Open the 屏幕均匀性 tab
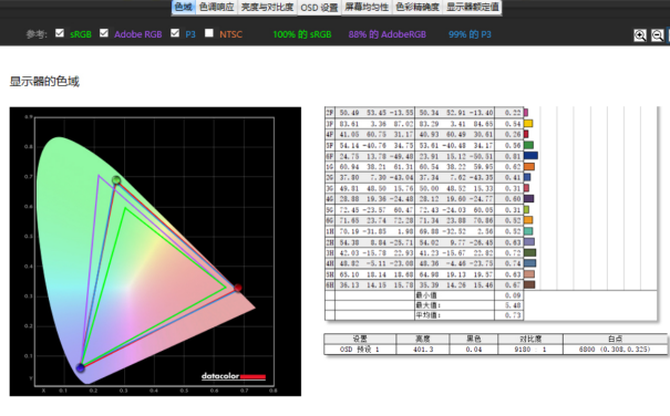The height and width of the screenshot is (416, 670). click(367, 7)
